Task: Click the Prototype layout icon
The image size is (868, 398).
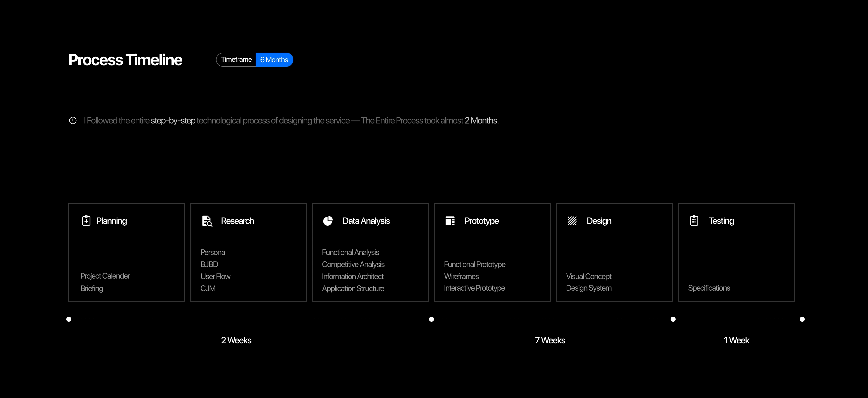Action: coord(450,221)
